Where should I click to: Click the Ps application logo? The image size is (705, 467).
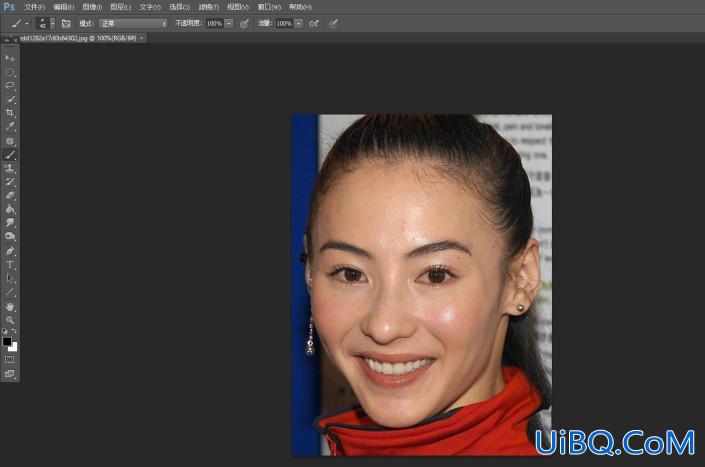(x=9, y=7)
